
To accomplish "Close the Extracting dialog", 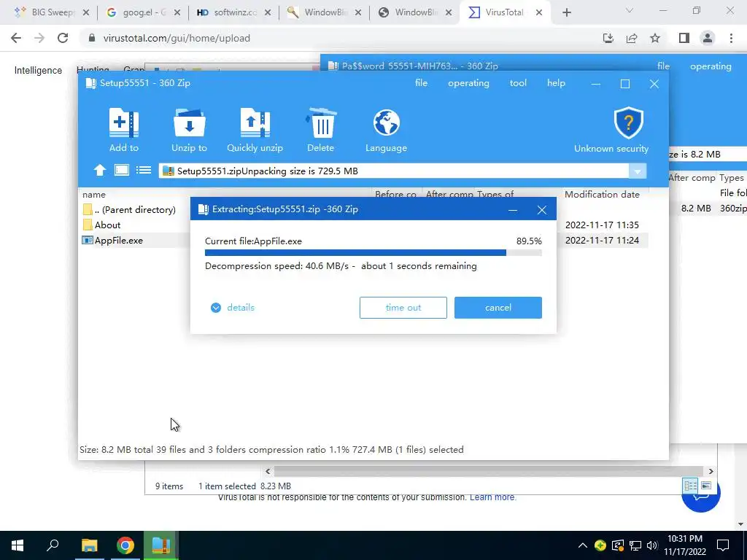I will click(x=542, y=209).
